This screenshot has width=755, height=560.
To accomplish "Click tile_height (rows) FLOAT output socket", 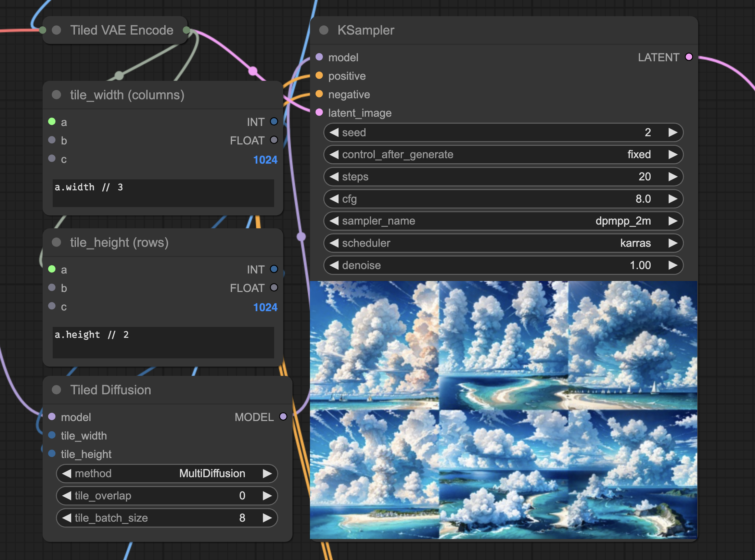I will coord(274,288).
